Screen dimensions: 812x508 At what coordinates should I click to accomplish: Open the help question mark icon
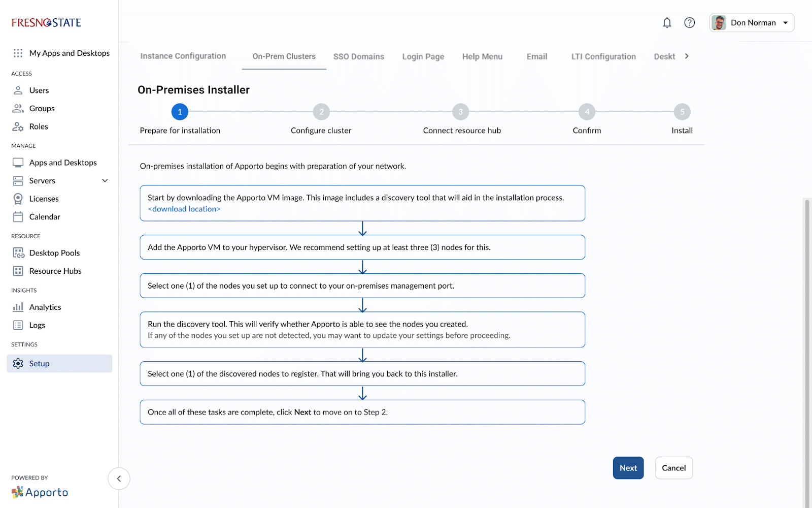coord(689,22)
